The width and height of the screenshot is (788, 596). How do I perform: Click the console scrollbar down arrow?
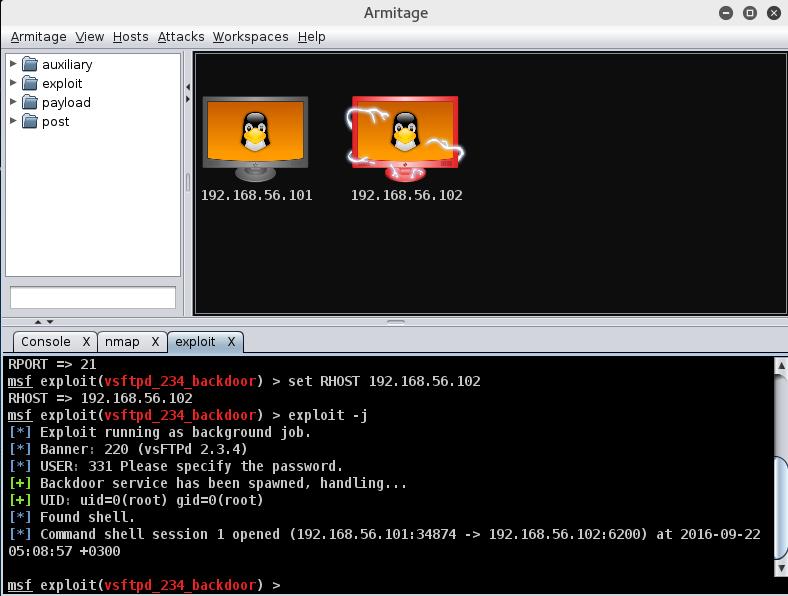tap(781, 568)
